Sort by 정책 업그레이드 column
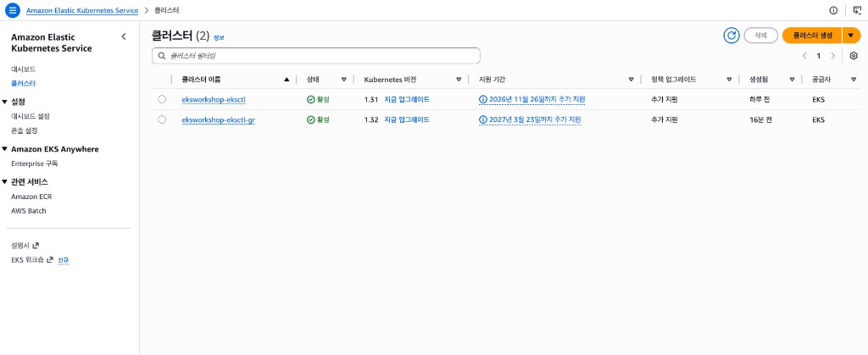This screenshot has height=355, width=868. (729, 80)
